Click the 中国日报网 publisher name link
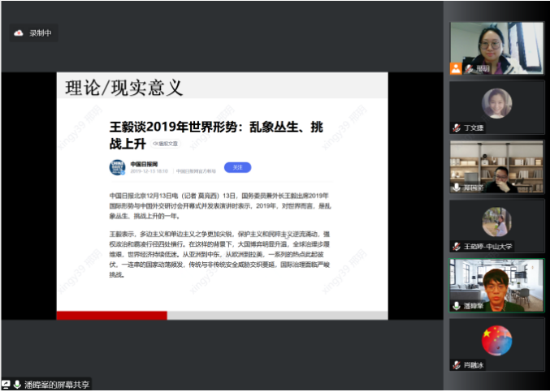The height and width of the screenshot is (392, 550). pyautogui.click(x=143, y=163)
